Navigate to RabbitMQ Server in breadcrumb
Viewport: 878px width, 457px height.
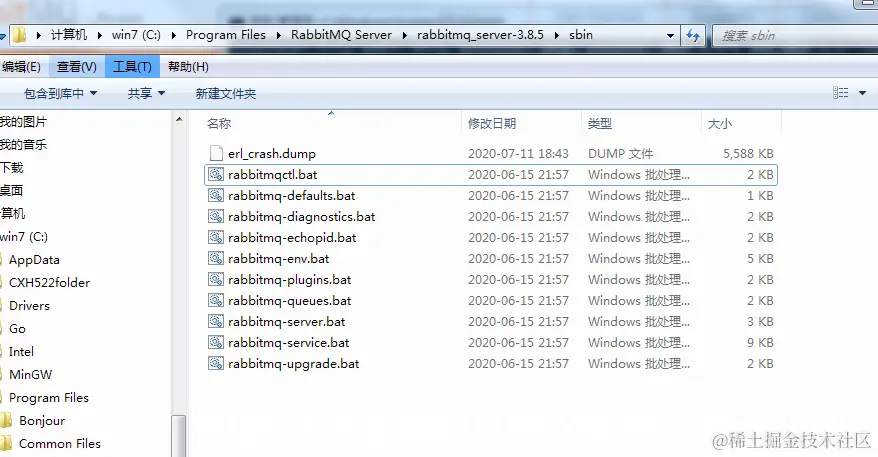(342, 35)
